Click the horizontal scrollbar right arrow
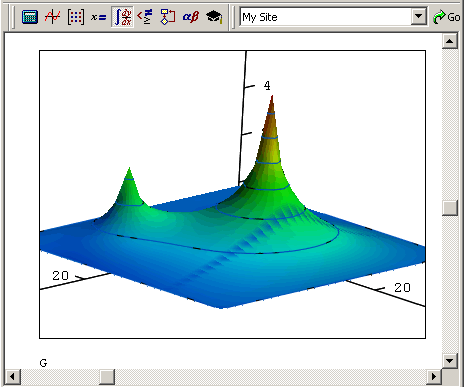Image resolution: width=464 pixels, height=387 pixels. [434, 377]
